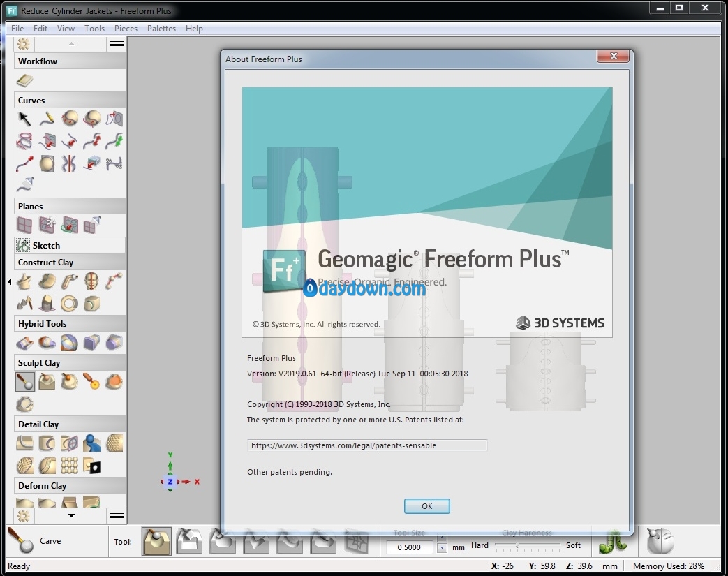
Task: Select the Carve ball tool in Sculpt Clay
Action: coord(24,382)
